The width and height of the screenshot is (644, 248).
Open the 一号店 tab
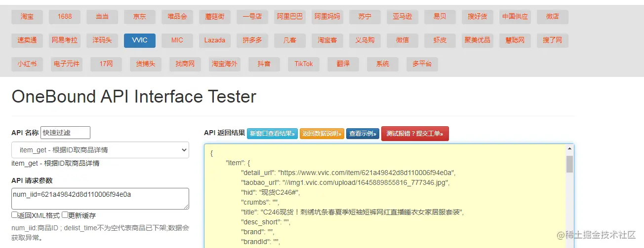(x=252, y=17)
